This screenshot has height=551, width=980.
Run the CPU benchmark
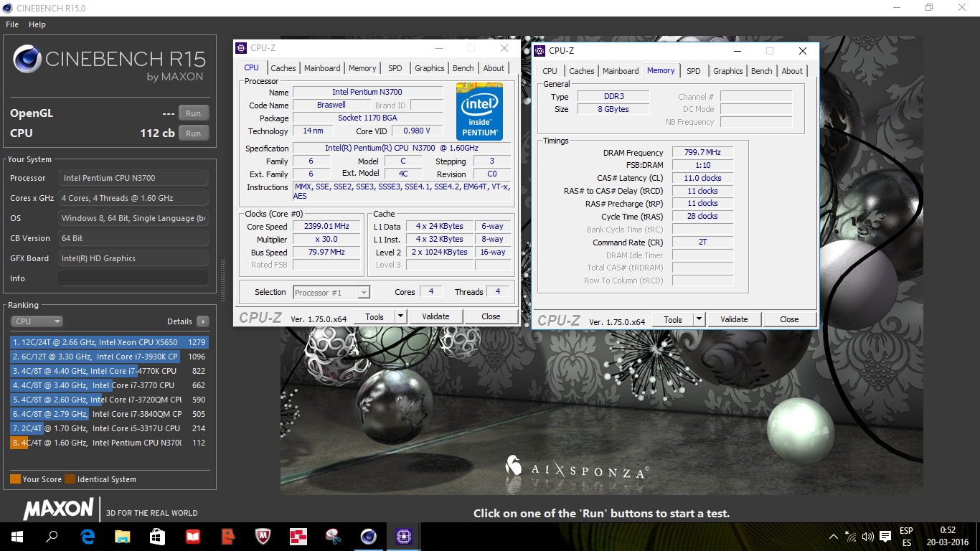(194, 133)
